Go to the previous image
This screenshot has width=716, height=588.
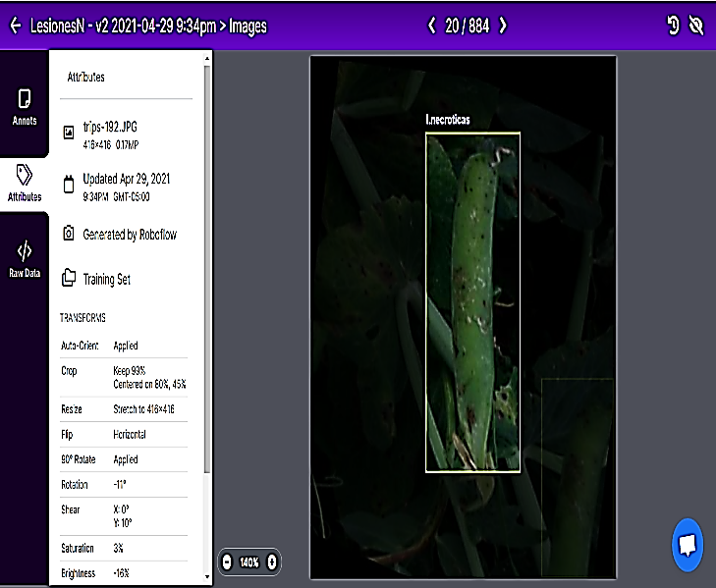(431, 26)
